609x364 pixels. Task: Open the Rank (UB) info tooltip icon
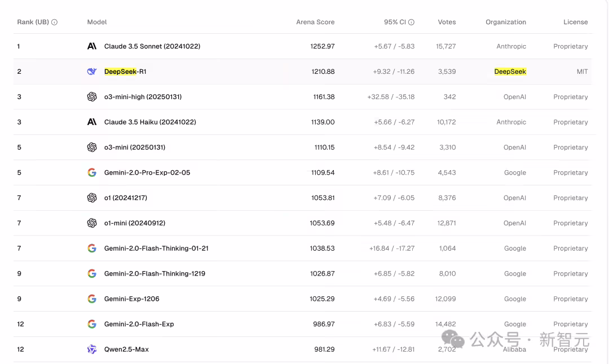pos(54,22)
